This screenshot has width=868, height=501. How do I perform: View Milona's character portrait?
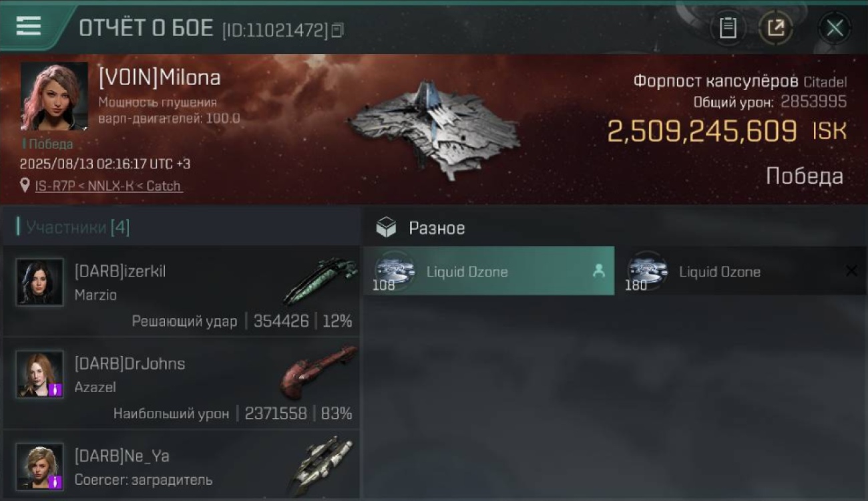54,96
